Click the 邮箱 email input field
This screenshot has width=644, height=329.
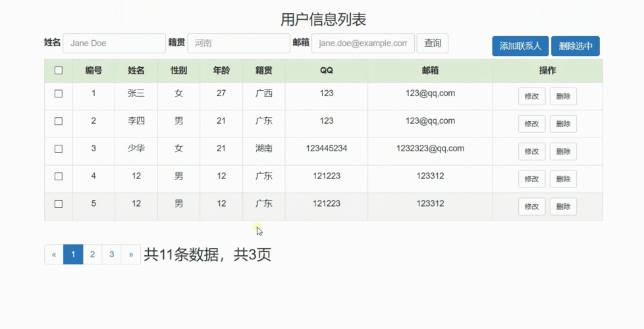(x=363, y=43)
